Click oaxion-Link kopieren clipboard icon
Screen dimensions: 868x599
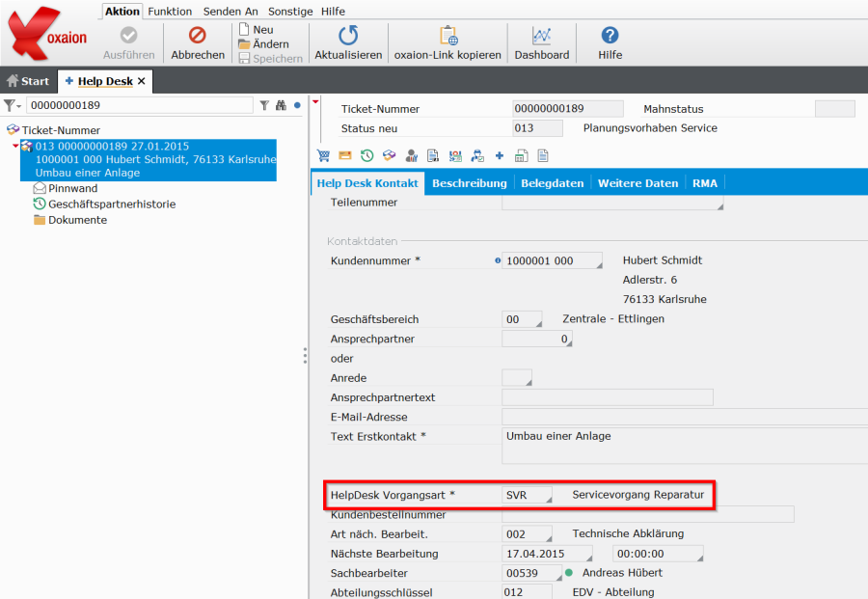[448, 36]
